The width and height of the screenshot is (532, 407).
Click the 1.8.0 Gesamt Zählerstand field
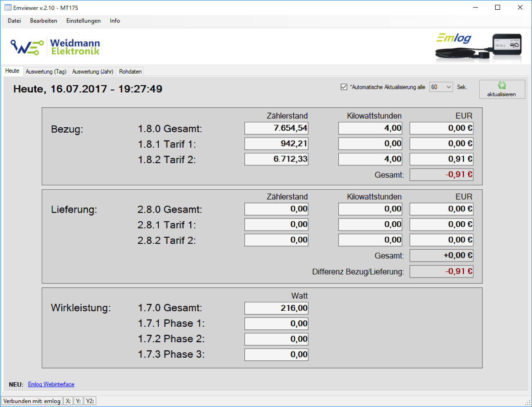click(276, 129)
